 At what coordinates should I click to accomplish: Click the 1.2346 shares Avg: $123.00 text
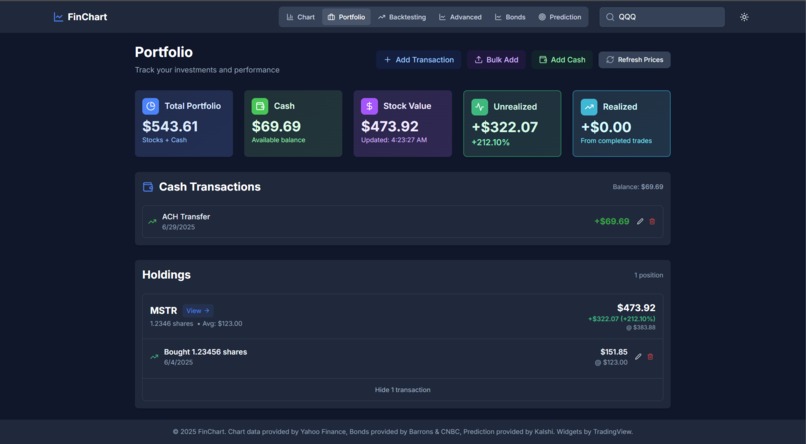coord(196,324)
